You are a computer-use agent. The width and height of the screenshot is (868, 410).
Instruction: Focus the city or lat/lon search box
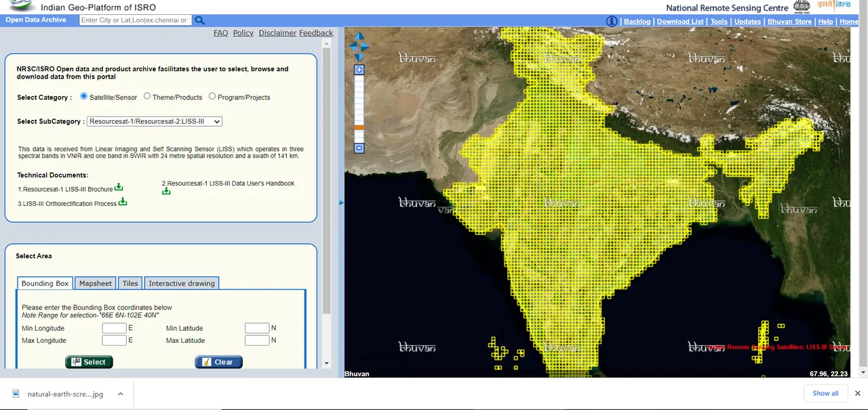click(136, 20)
